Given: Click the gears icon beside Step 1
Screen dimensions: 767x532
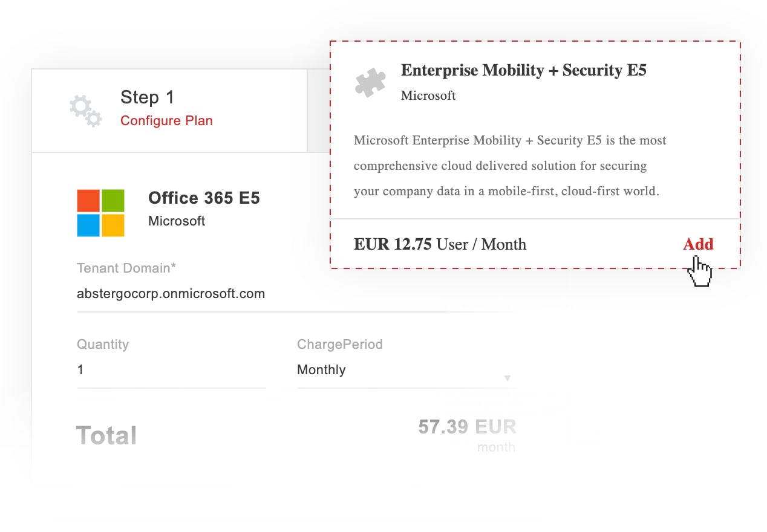Looking at the screenshot, I should (x=85, y=111).
